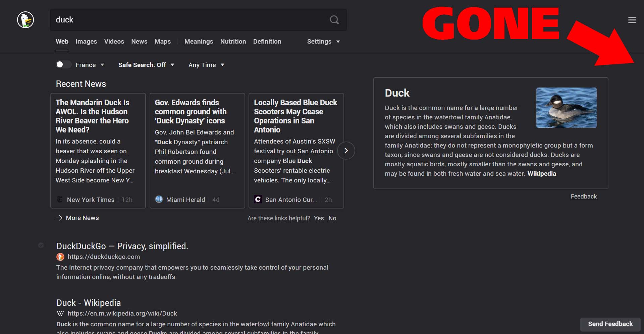Click the 'Duck' info panel heading
Image resolution: width=644 pixels, height=334 pixels.
point(397,93)
